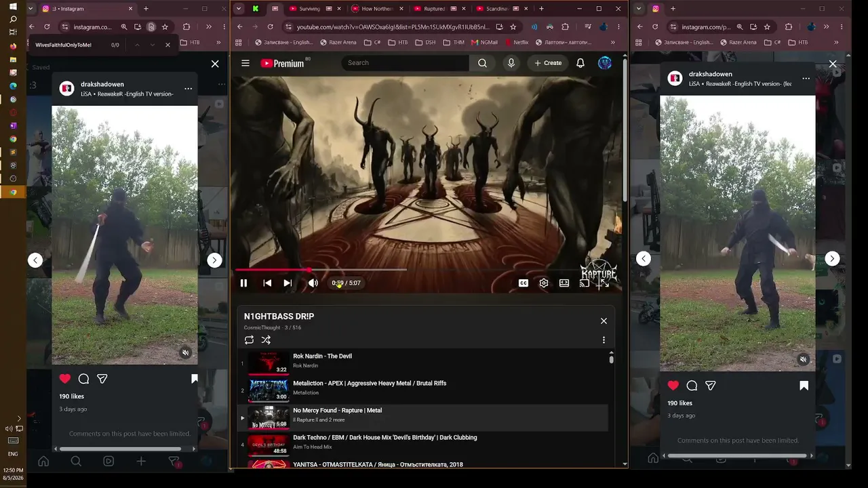This screenshot has width=868, height=488.
Task: Click the YouTube search magnifier button
Action: coord(482,63)
